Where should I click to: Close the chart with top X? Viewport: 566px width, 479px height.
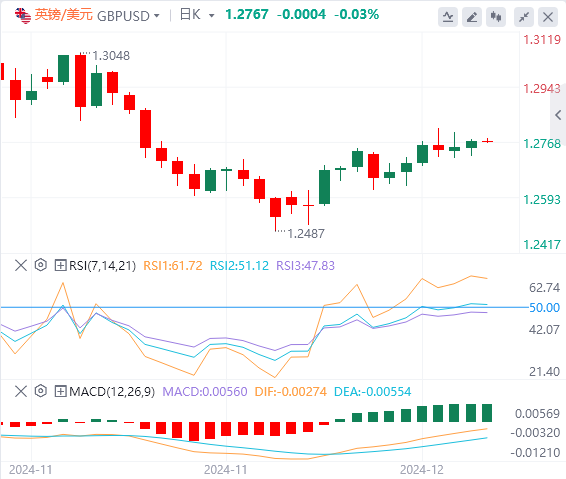pyautogui.click(x=548, y=17)
